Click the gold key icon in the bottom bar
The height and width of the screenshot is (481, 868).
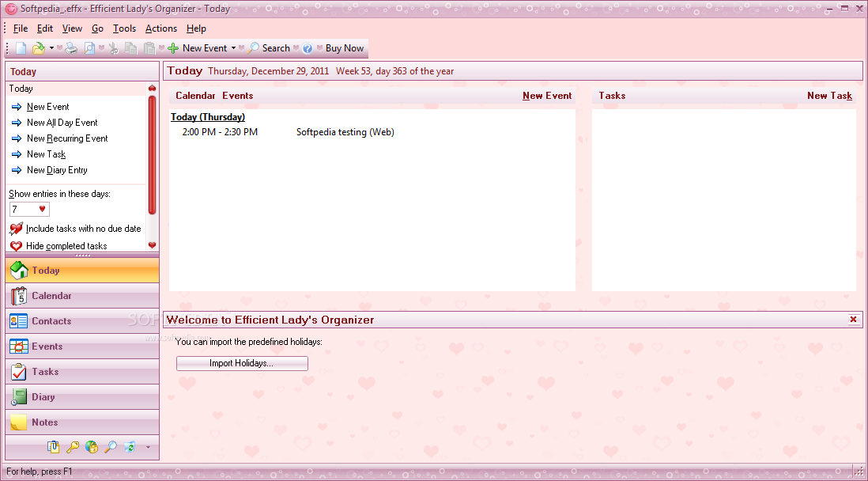pos(73,447)
